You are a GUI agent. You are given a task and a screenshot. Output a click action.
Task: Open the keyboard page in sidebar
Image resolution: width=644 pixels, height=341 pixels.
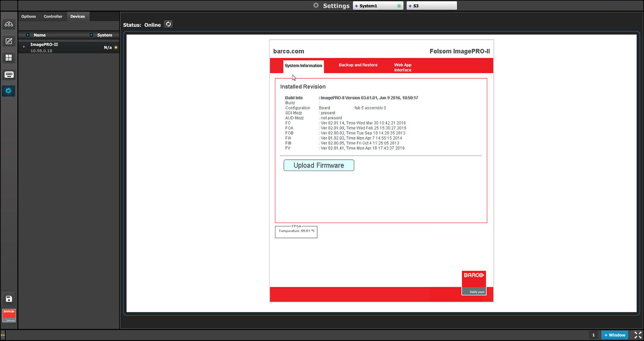point(9,75)
